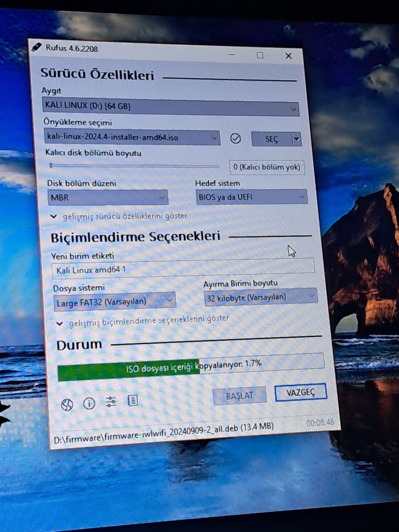399x532 pixels.
Task: Open the Aygıt device dropdown
Action: (170, 107)
